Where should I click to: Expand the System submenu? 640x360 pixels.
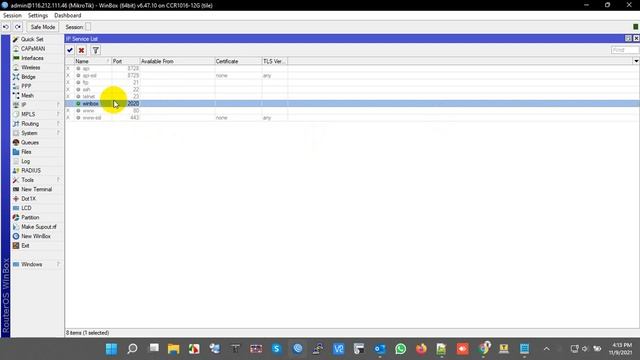[58, 133]
